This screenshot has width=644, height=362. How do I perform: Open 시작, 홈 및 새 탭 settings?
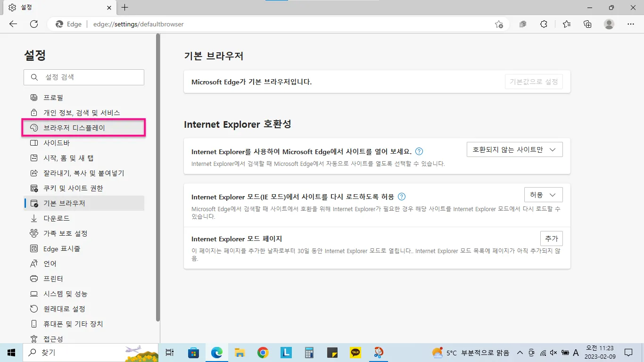coord(84,158)
